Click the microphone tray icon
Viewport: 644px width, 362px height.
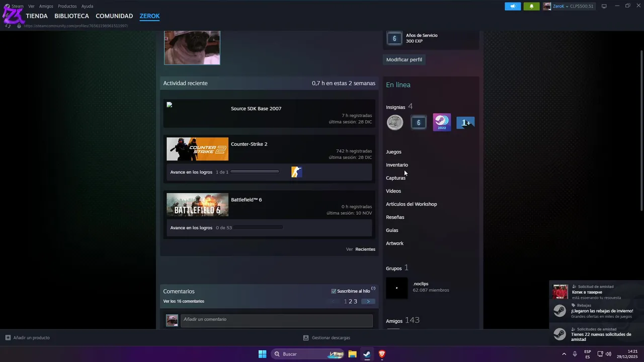click(575, 354)
